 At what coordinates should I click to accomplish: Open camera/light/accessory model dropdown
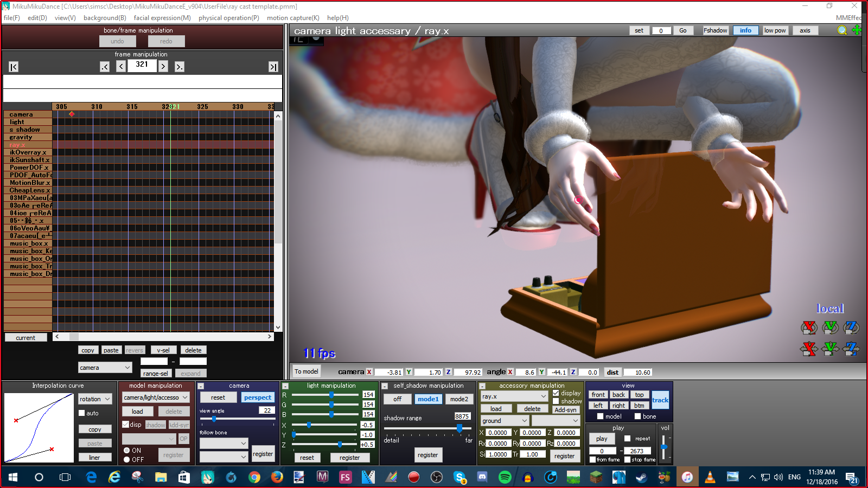156,397
